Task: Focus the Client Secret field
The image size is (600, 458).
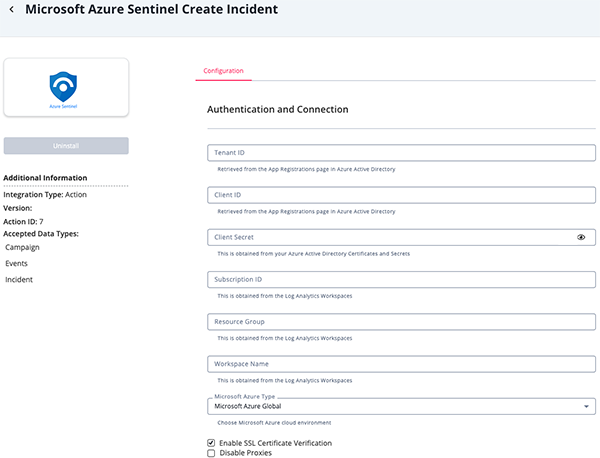Action: [401, 237]
